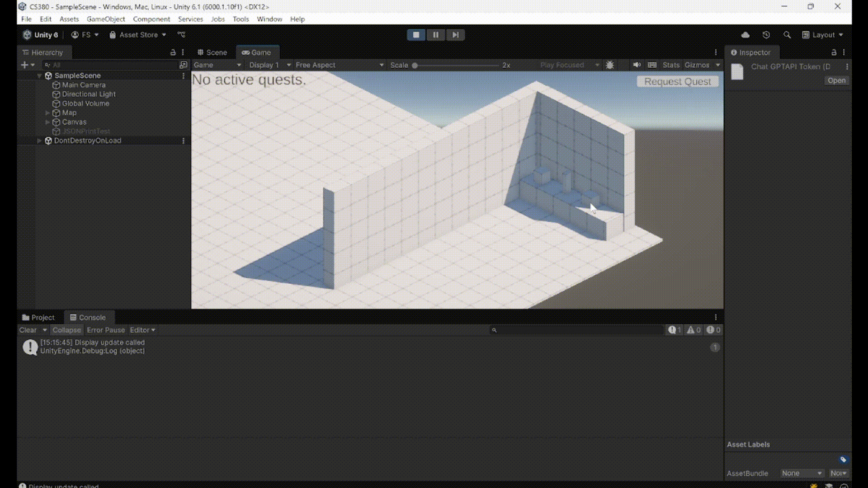Click the Request Quest button
This screenshot has width=868, height=488.
pyautogui.click(x=677, y=81)
